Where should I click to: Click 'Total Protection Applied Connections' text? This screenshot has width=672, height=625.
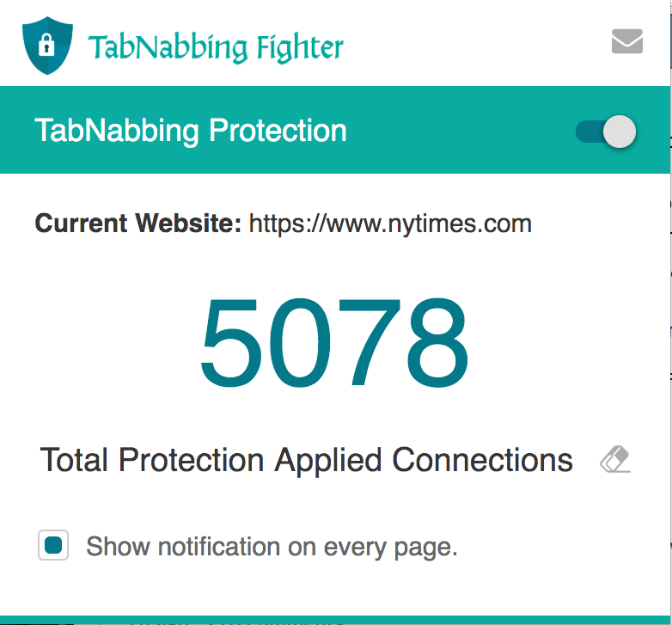tap(306, 461)
